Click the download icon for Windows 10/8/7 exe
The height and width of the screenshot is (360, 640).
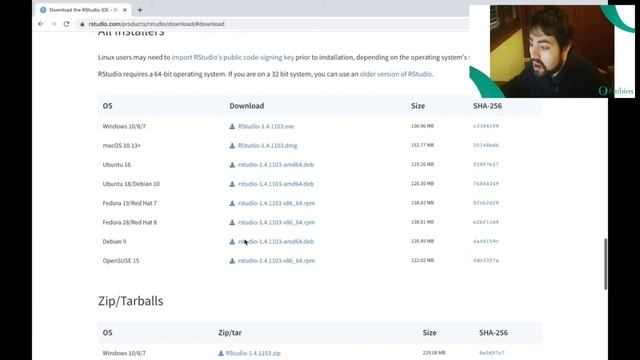tap(232, 127)
